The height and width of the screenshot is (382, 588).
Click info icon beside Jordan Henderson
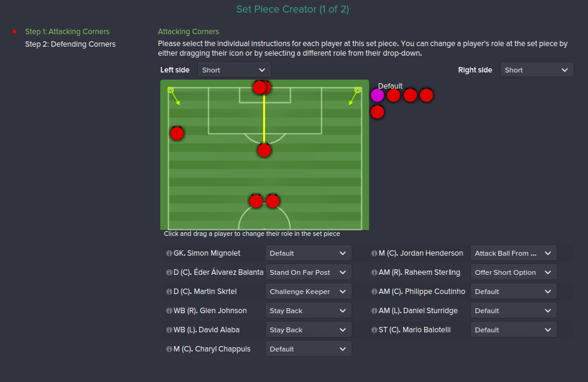click(374, 253)
